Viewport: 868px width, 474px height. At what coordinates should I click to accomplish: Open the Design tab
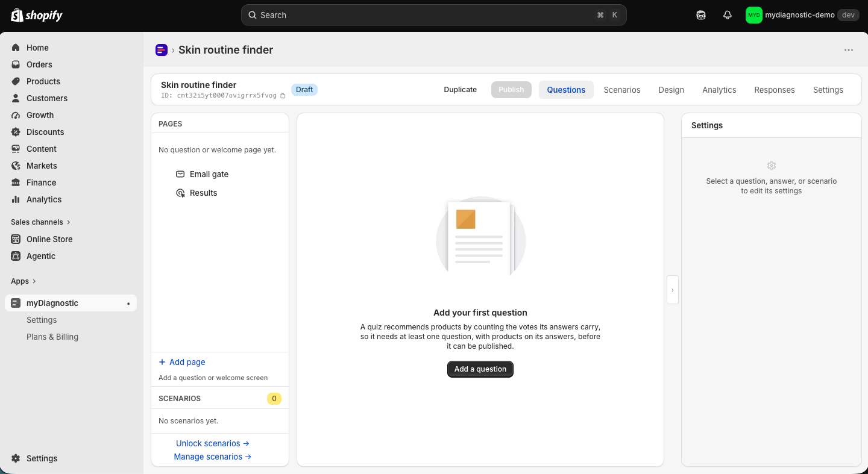tap(671, 90)
